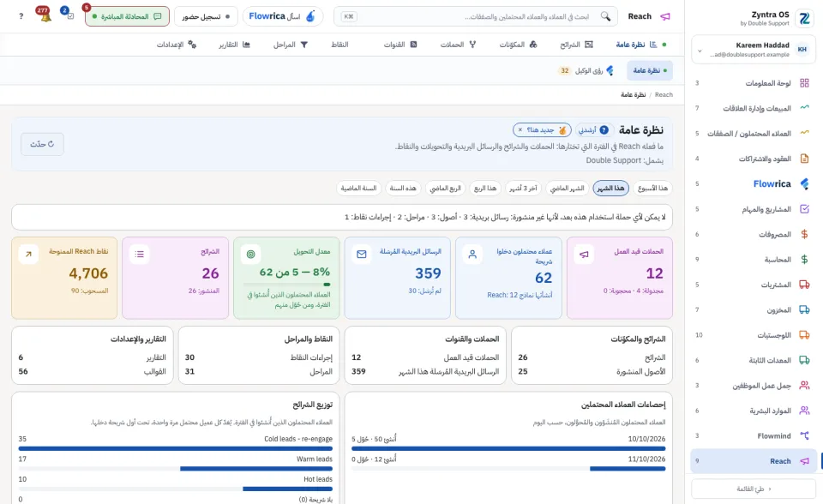Dismiss the جديد هنا؟ chip

point(520,129)
